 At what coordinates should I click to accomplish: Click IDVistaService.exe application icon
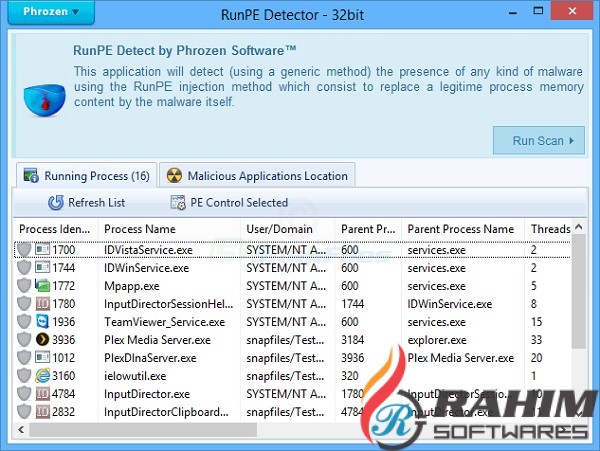pos(42,249)
